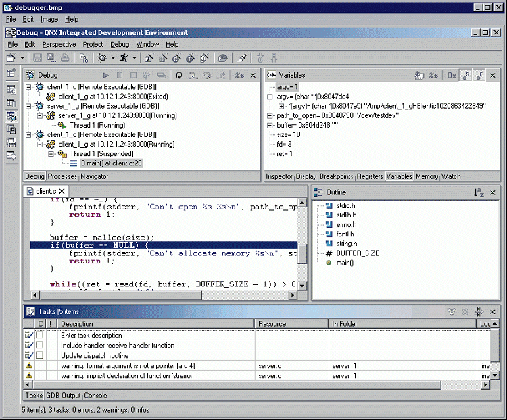Click the editor vertical scrollbar down arrow
The height and width of the screenshot is (420, 507).
pos(302,286)
